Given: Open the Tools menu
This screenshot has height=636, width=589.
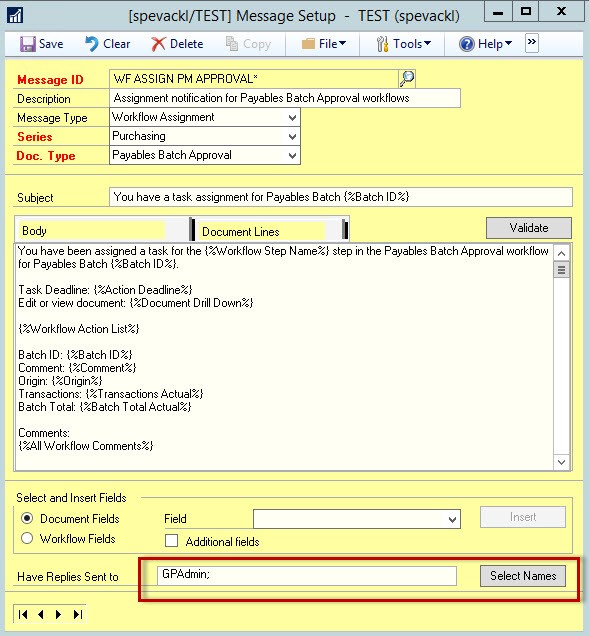Looking at the screenshot, I should click(404, 44).
